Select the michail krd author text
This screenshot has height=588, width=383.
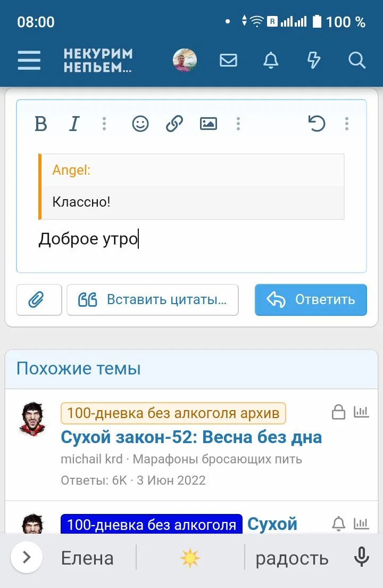[91, 459]
